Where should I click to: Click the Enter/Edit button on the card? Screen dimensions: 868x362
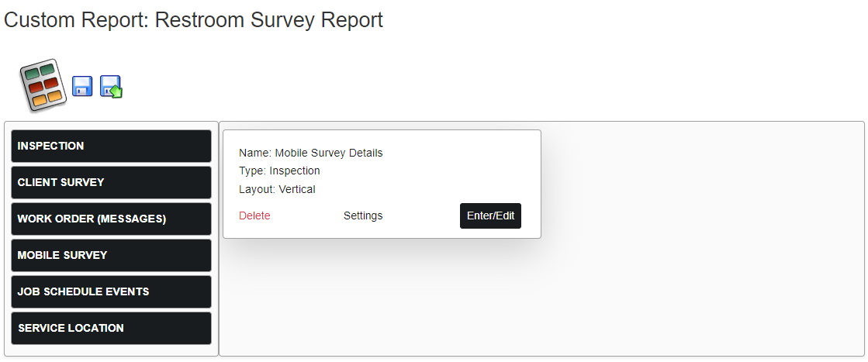coord(490,215)
